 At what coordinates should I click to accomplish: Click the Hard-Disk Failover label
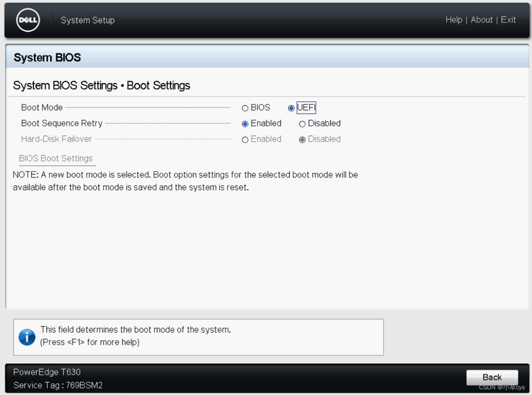click(x=56, y=139)
